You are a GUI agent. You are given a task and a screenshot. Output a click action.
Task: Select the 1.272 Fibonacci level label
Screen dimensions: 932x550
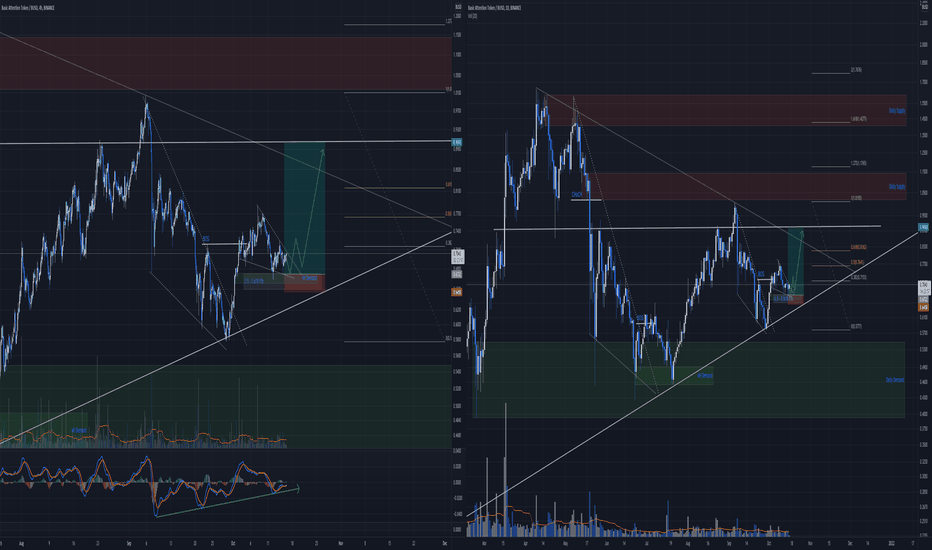(x=859, y=163)
